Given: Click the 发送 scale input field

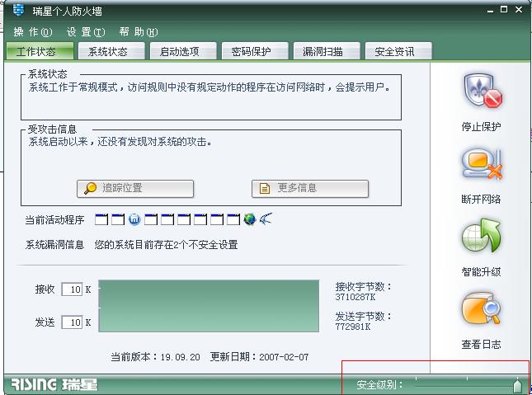Looking at the screenshot, I should [x=72, y=322].
